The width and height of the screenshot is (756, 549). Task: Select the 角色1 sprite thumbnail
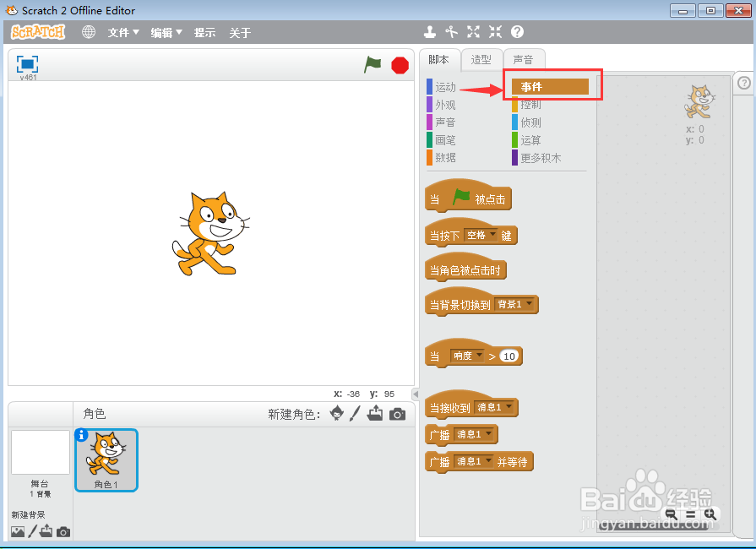106,459
